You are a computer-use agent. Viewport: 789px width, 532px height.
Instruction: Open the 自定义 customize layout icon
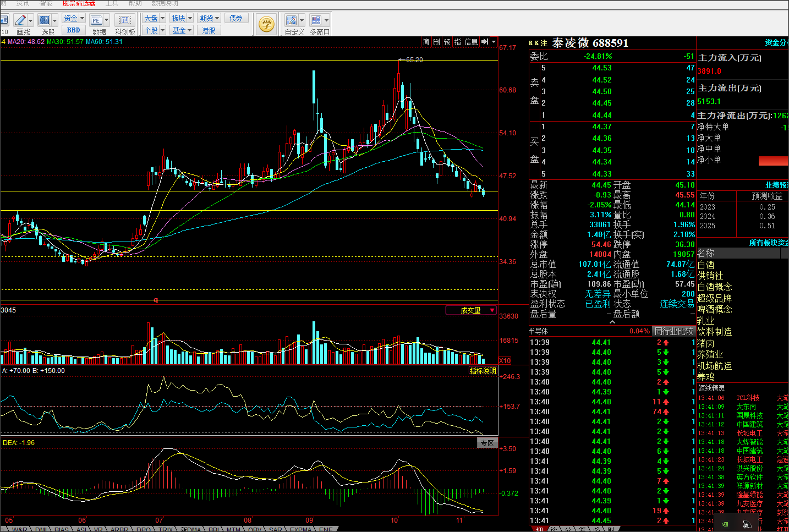pyautogui.click(x=292, y=21)
